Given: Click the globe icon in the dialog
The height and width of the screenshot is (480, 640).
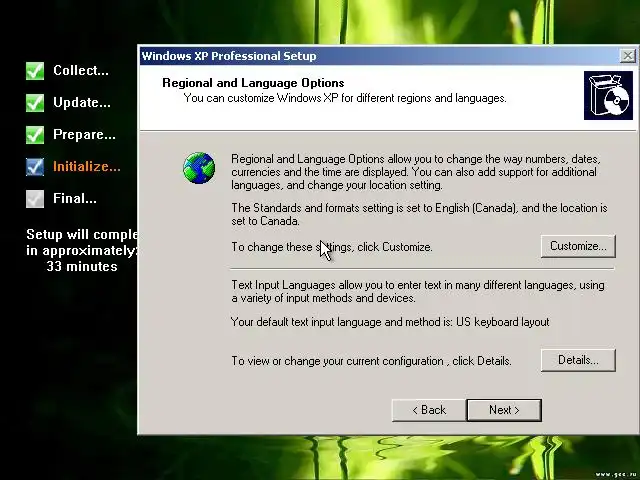Looking at the screenshot, I should (199, 168).
